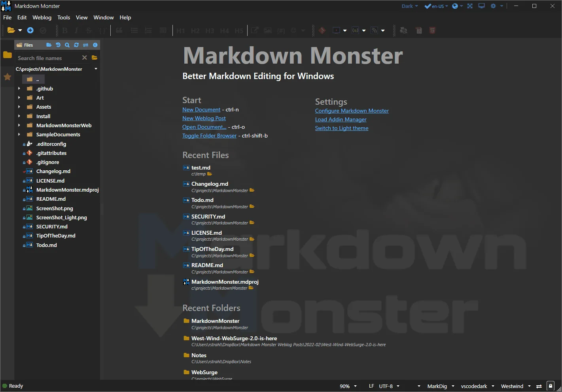Click the screen capture toolbar icon

point(337,30)
